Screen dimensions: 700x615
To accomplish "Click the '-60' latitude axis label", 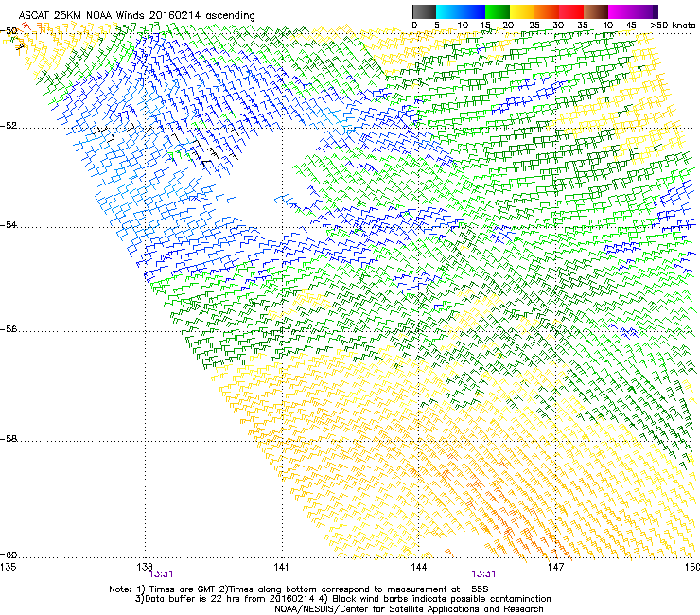I will click(x=9, y=555).
